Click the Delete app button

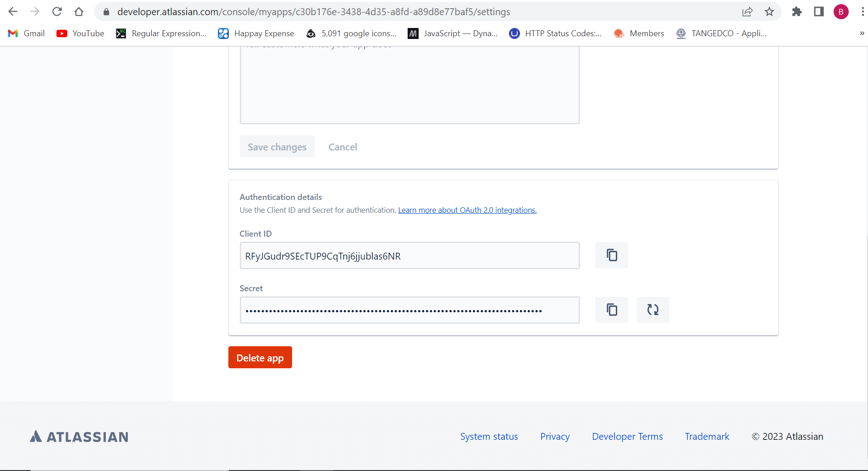coord(260,357)
